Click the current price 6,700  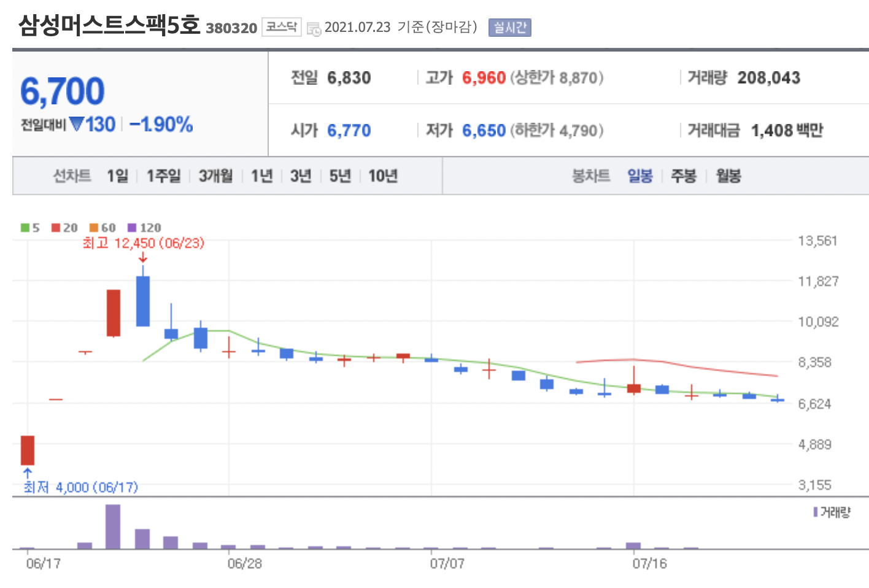tap(63, 91)
